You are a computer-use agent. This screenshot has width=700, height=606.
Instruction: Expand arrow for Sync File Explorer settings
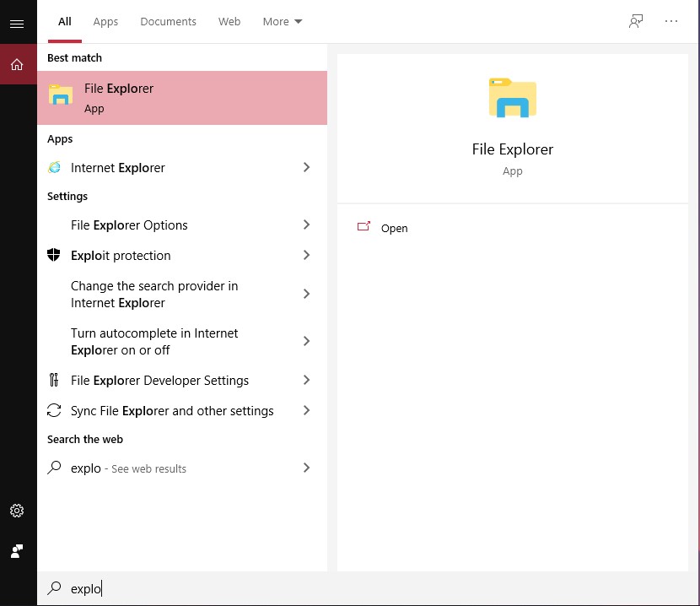306,410
